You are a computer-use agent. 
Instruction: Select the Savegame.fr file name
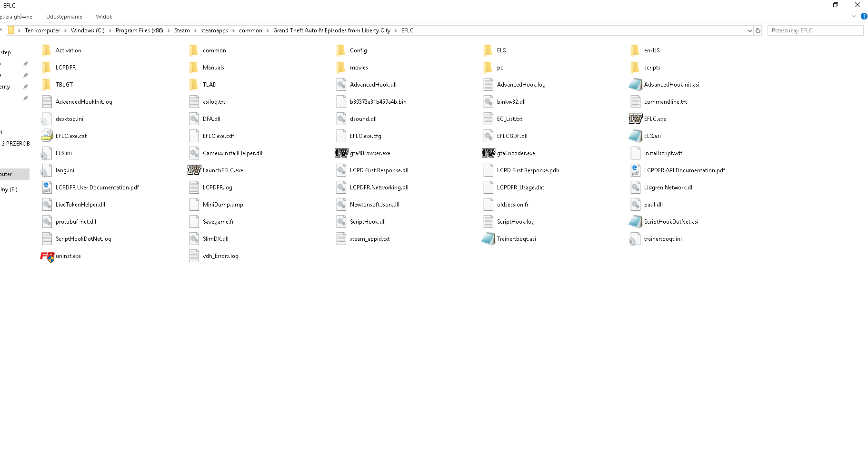point(218,222)
